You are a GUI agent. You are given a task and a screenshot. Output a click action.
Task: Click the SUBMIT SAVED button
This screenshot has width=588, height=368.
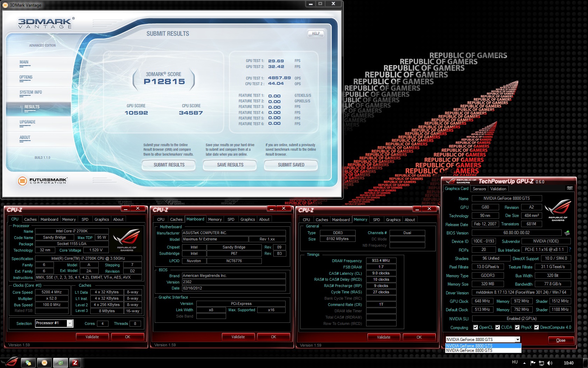[x=291, y=165]
